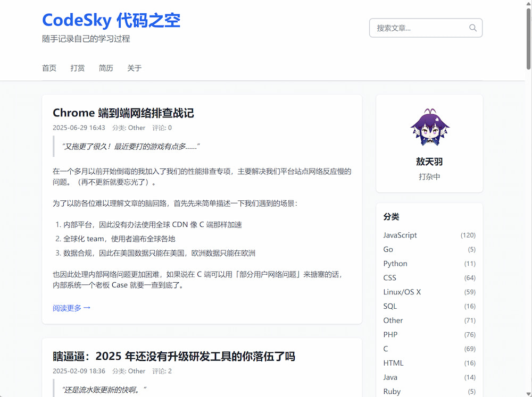
Task: Open the 打赏 navigation item
Action: click(x=77, y=68)
